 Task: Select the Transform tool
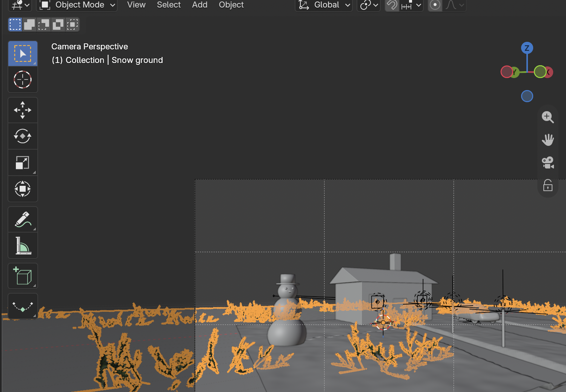click(23, 189)
